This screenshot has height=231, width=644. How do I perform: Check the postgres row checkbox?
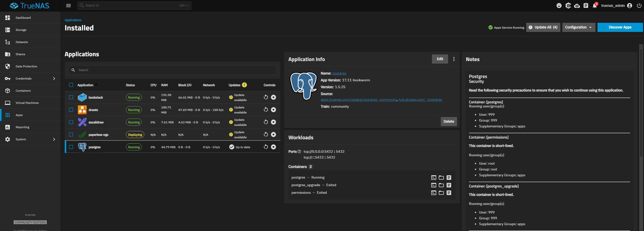(71, 147)
